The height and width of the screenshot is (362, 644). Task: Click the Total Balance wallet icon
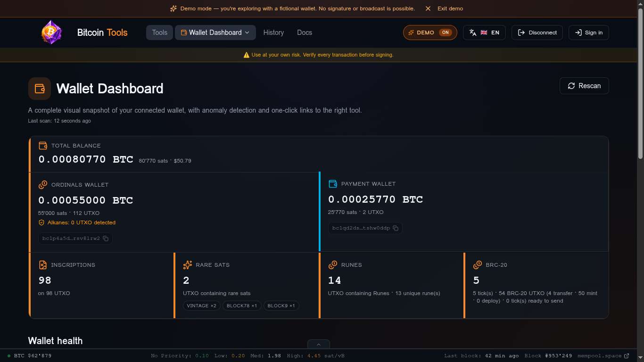(43, 146)
